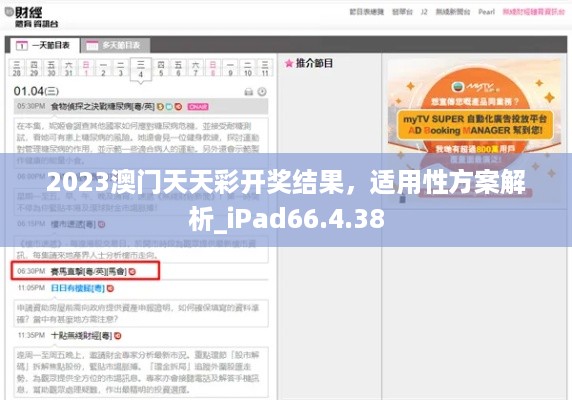Select date 28 (三) in date strip

[17, 68]
